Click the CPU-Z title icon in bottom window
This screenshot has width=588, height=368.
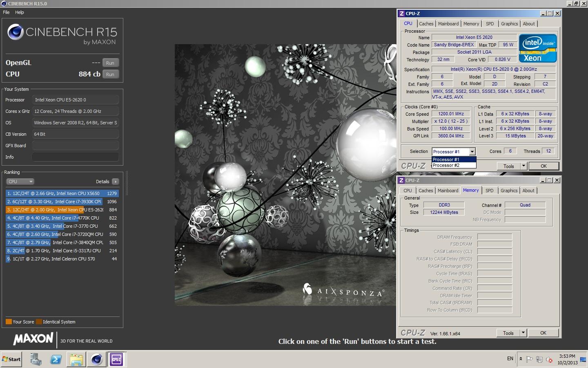pyautogui.click(x=401, y=180)
